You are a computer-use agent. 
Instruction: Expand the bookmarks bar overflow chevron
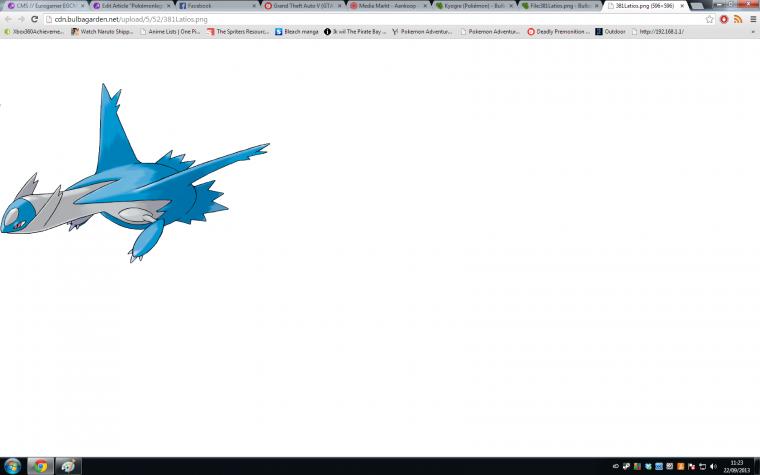coord(753,32)
